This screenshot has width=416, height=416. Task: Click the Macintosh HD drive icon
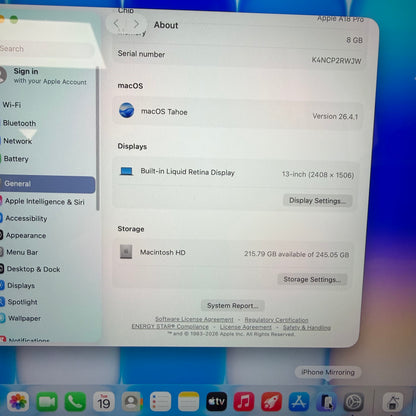pyautogui.click(x=126, y=252)
